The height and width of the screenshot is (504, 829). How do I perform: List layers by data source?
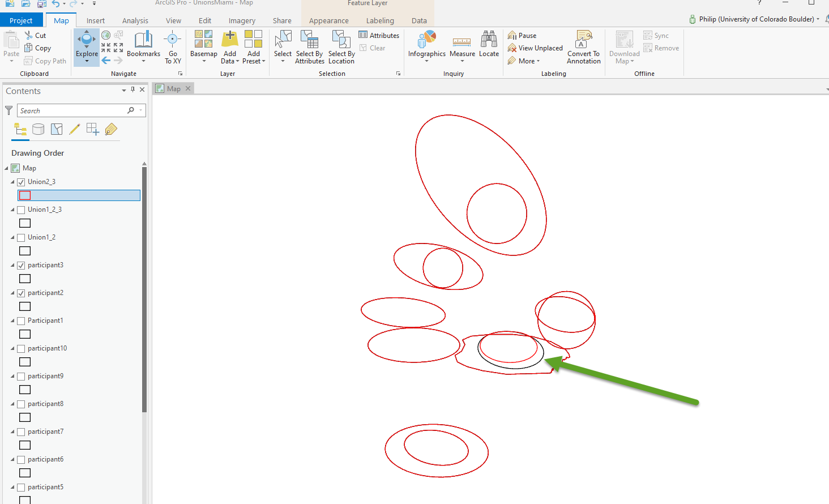39,130
